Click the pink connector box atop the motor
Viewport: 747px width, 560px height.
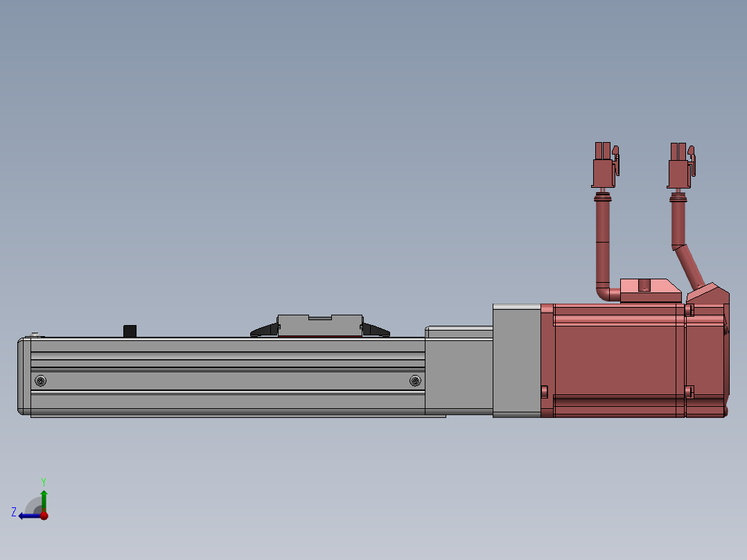pos(648,290)
